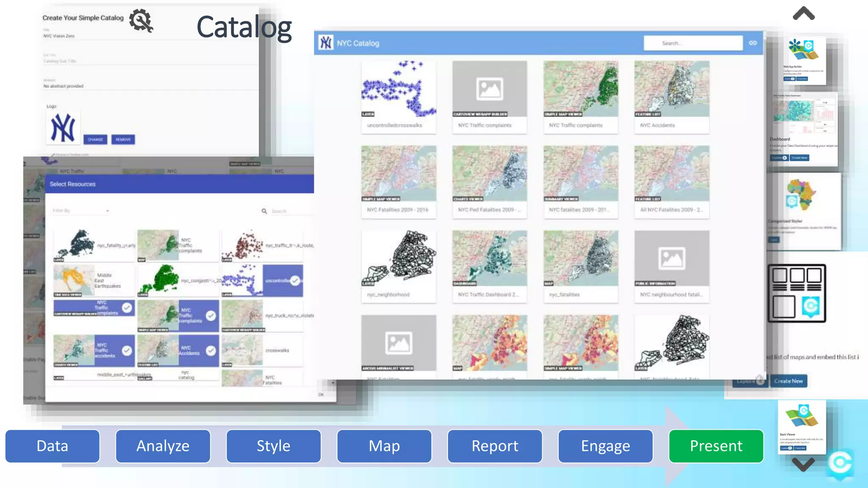
Task: Open the nyc_fatalities map card
Action: 581,266
